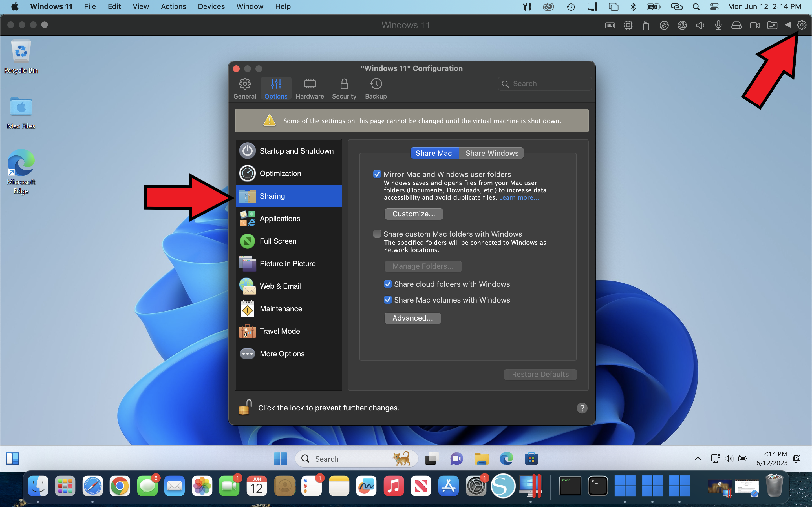Click the microphone icon in VM toolbar
This screenshot has height=507, width=812.
(x=718, y=25)
